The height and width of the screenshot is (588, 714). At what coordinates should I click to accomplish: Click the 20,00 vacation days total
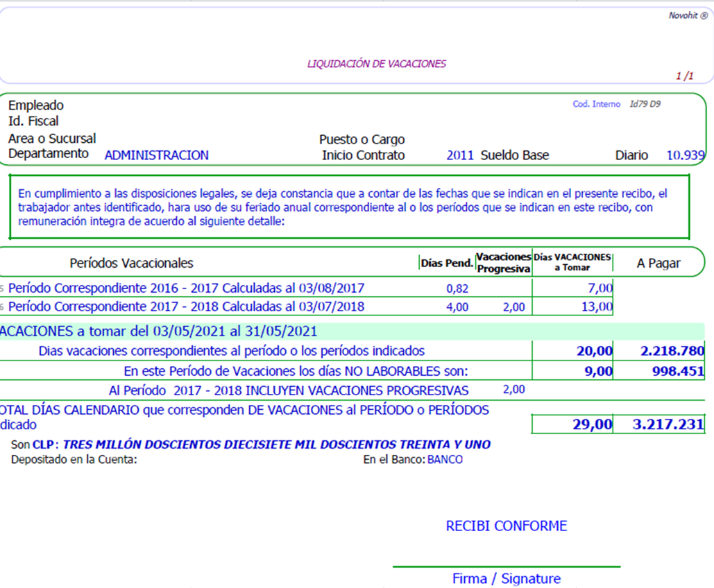tap(594, 351)
